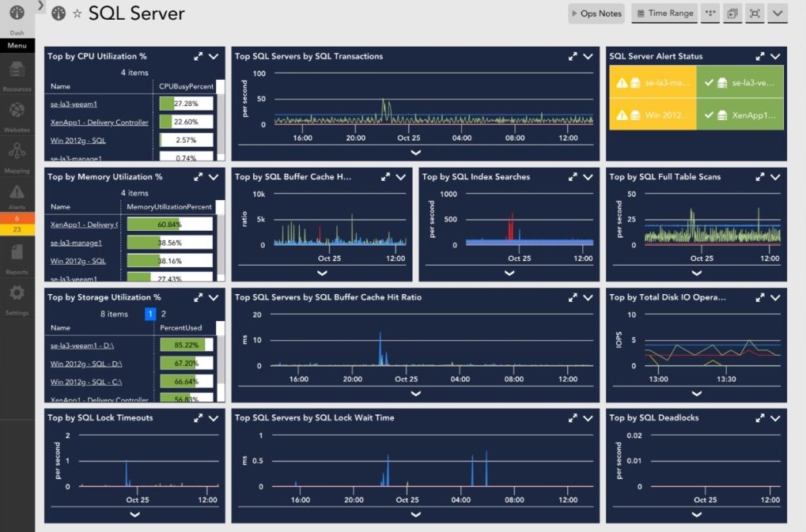The image size is (806, 532).
Task: Open the Time Range selector
Action: click(664, 13)
